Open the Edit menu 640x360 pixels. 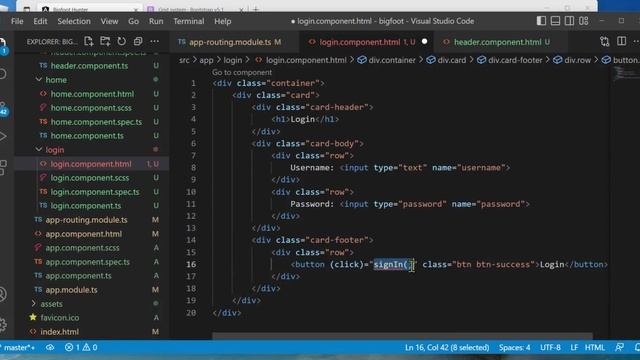[x=40, y=21]
